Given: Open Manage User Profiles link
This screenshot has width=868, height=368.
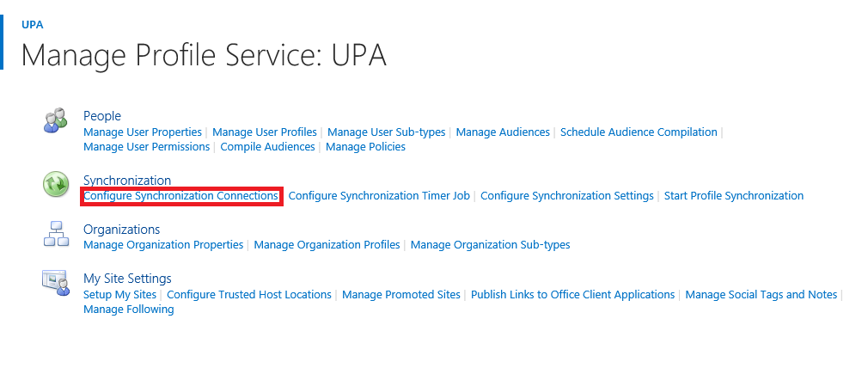Looking at the screenshot, I should coord(265,132).
